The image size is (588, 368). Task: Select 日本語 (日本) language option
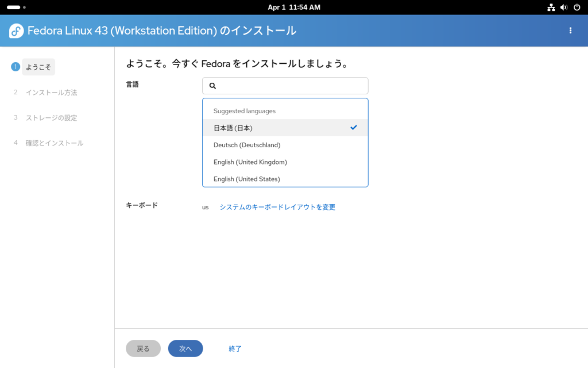[233, 128]
